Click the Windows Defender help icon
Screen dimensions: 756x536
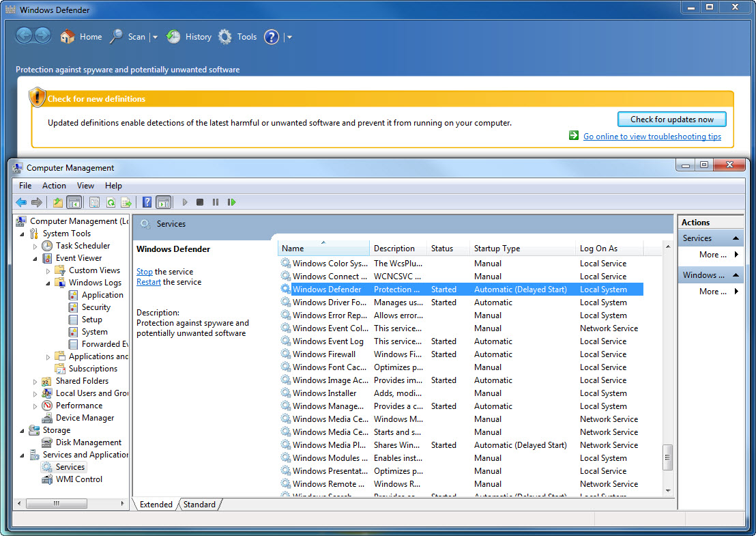(272, 37)
